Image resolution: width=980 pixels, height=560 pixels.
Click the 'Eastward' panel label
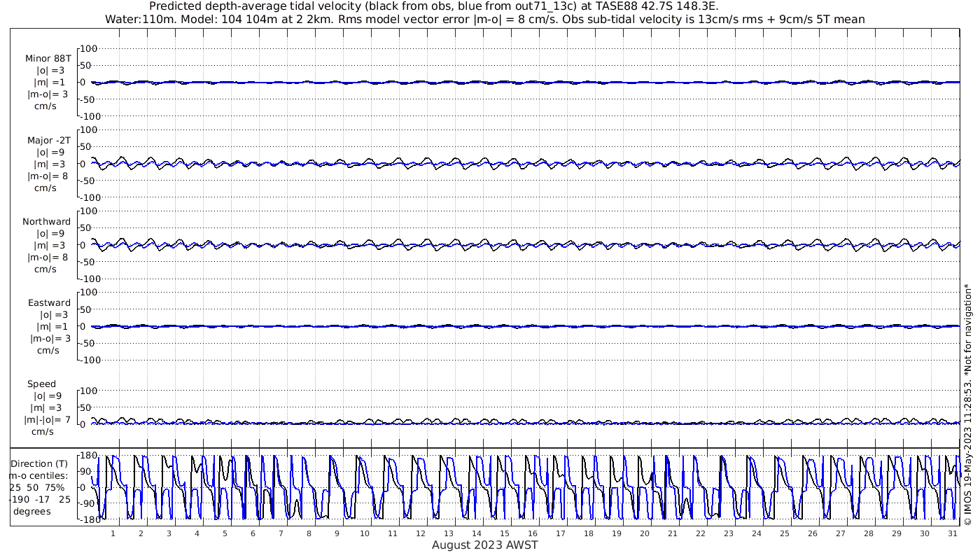pos(49,303)
